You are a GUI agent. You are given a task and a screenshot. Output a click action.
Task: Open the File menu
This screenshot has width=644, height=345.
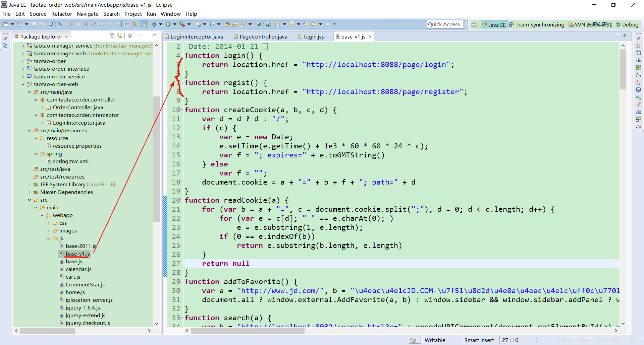coord(6,14)
